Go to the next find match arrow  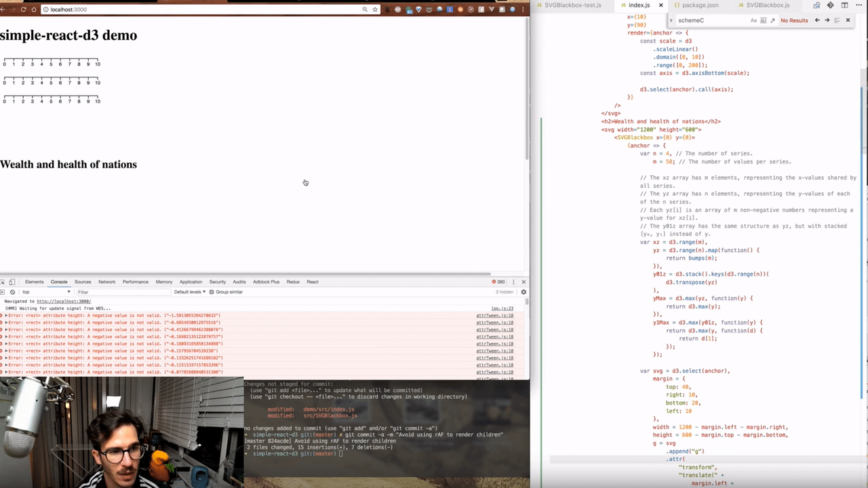click(x=827, y=20)
